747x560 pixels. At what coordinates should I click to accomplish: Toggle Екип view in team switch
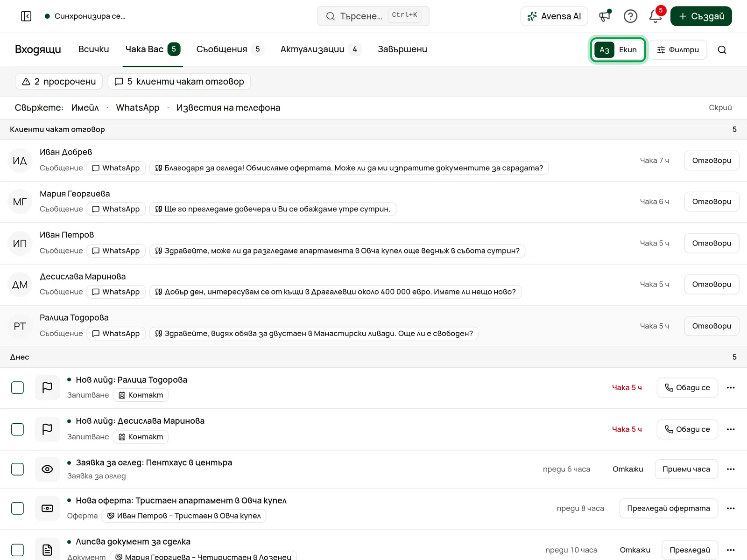point(628,50)
